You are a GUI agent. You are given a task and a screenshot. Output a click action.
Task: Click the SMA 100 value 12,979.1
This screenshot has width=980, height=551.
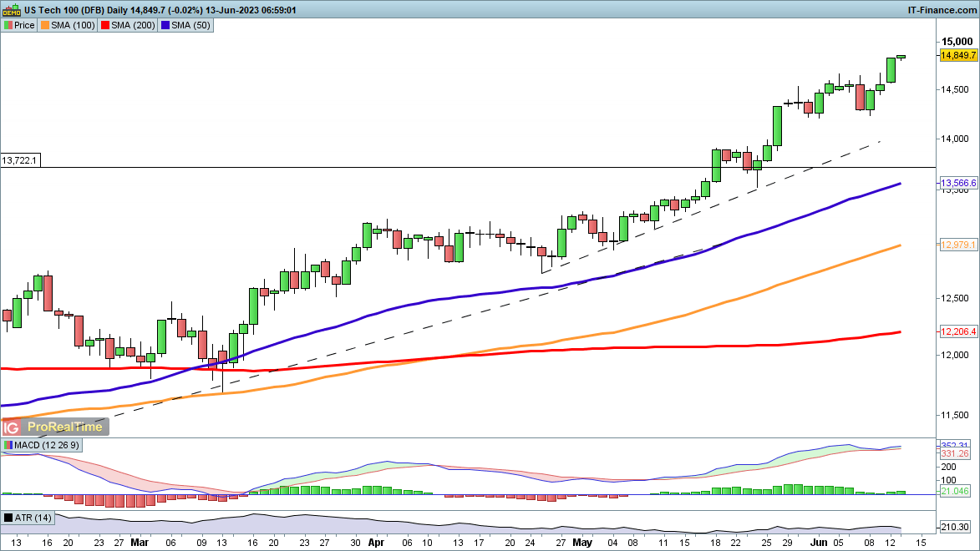click(958, 245)
